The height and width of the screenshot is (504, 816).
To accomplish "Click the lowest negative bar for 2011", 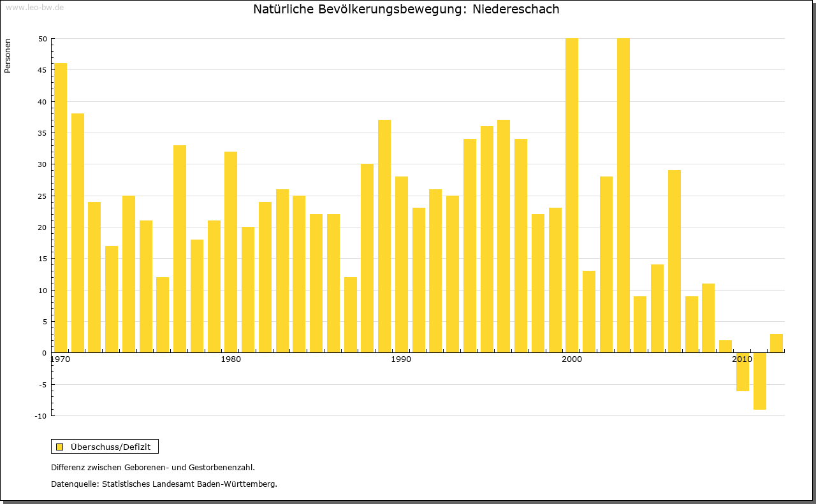I will click(x=759, y=381).
